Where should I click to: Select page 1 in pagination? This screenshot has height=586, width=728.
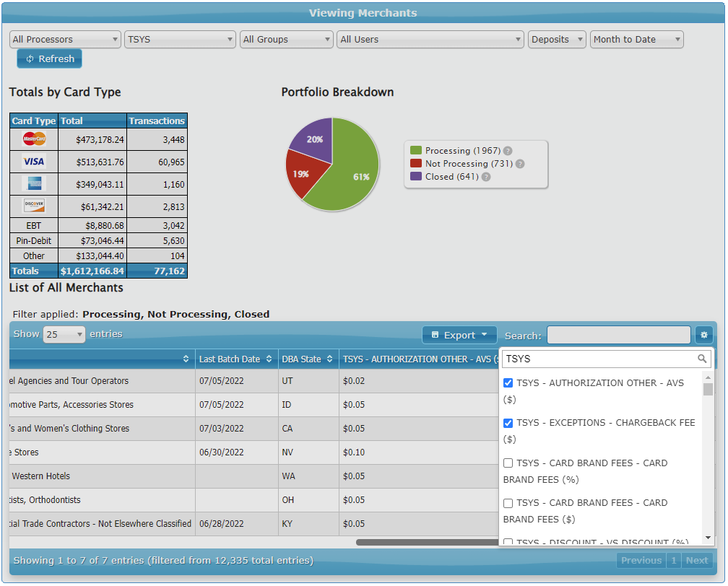674,561
